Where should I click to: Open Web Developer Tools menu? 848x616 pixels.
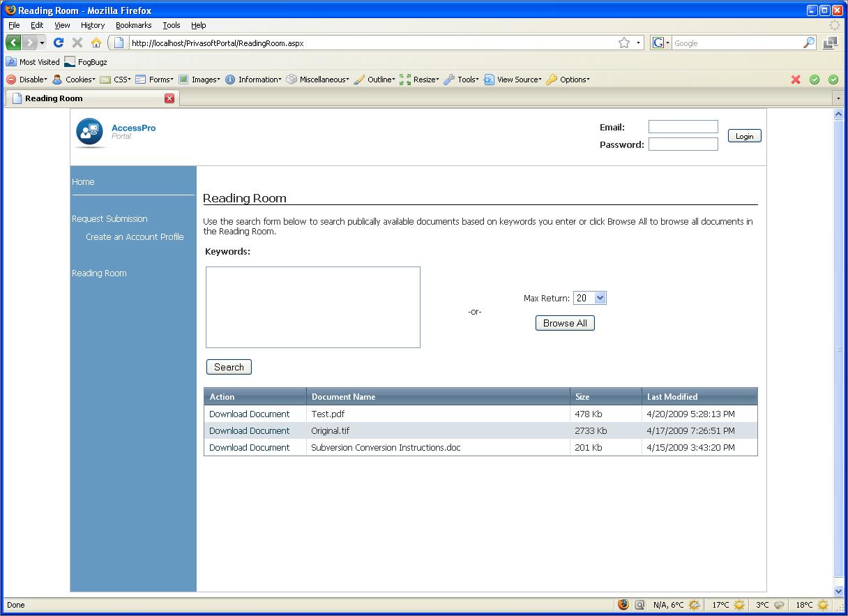[462, 80]
